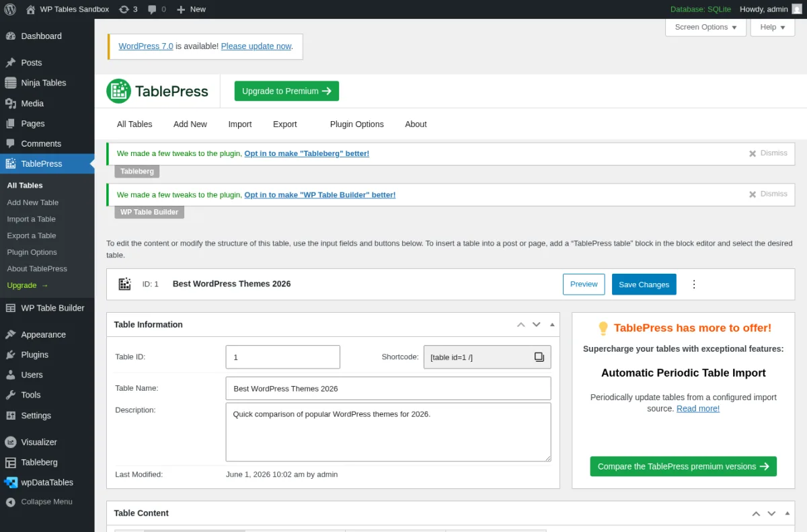Switch to the Add New tab

190,124
